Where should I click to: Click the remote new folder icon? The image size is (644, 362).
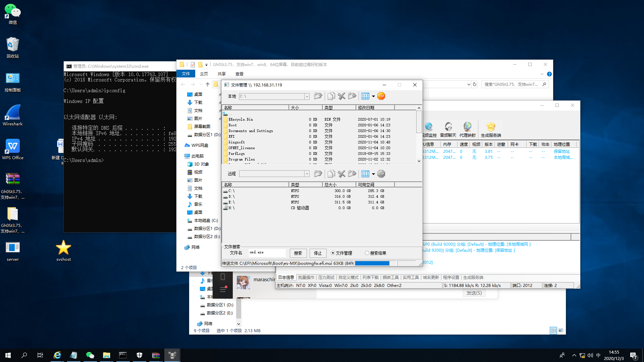click(352, 174)
